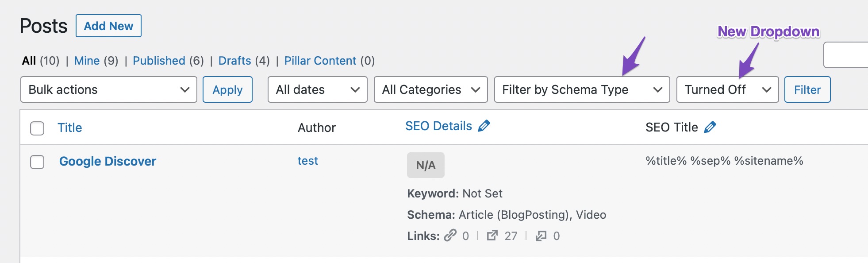Show All posts view
The image size is (868, 263).
click(29, 61)
